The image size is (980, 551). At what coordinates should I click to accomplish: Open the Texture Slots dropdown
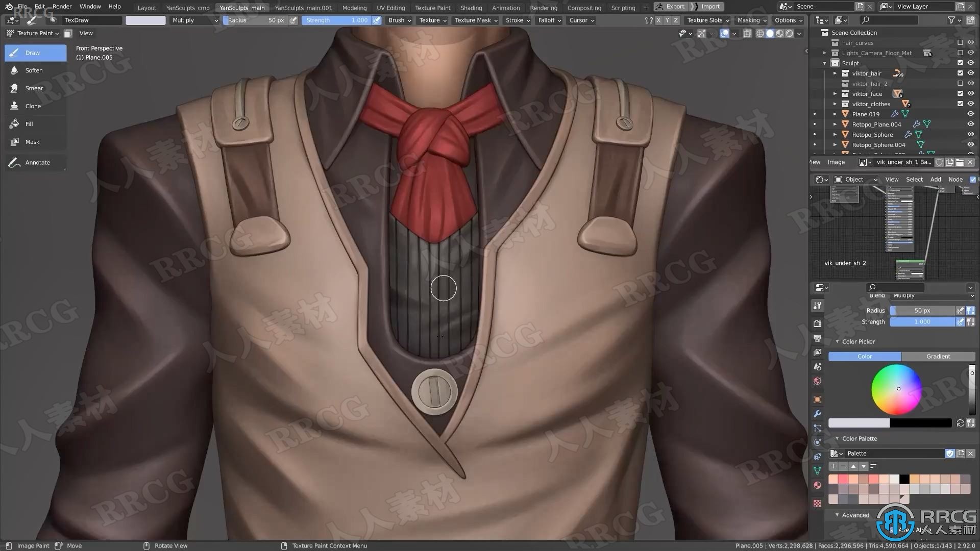(x=707, y=20)
